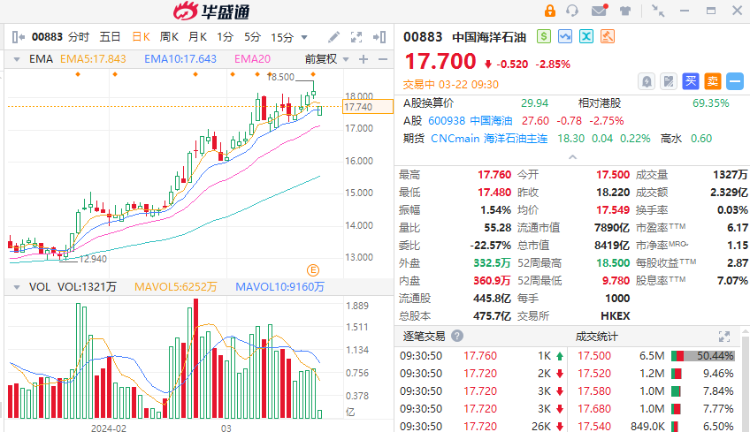Zoom out the K-line chart with minus
750x432 pixels.
pos(383,59)
